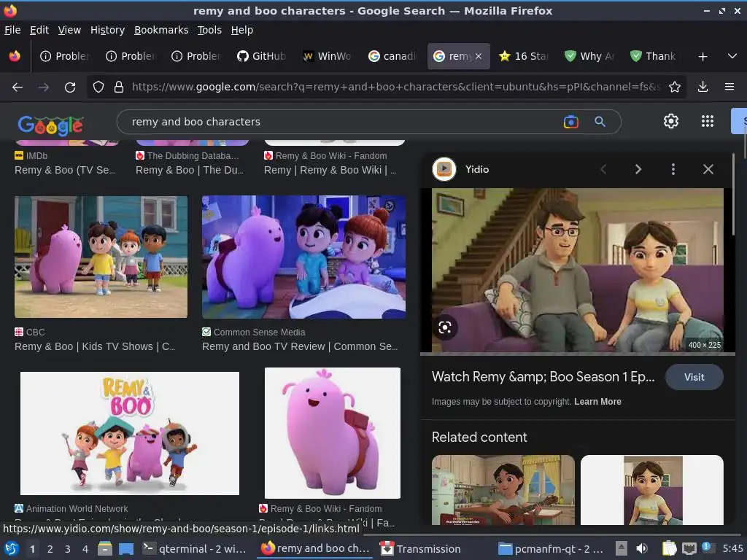Open the Firefox hamburger application menu
Viewport: 747px width, 560px height.
coord(729,87)
